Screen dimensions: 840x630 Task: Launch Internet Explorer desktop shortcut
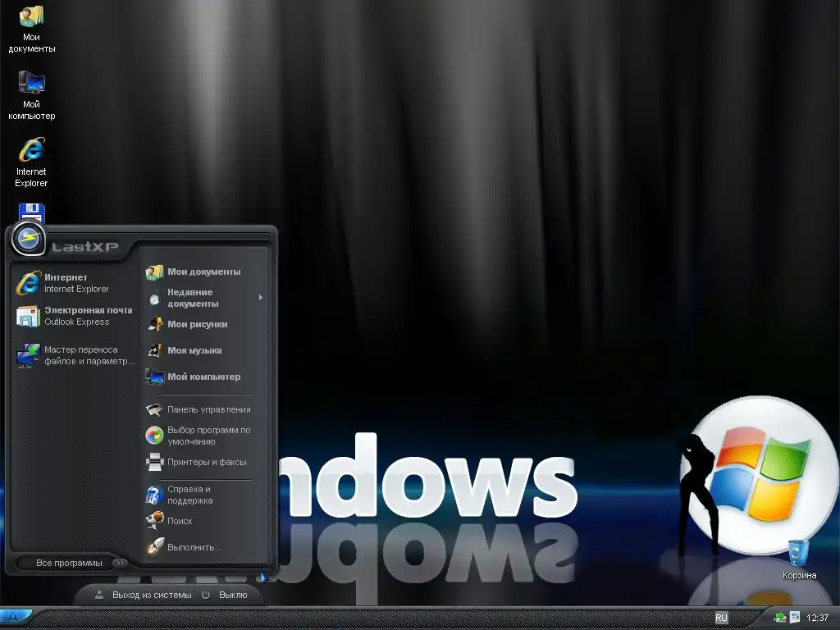[31, 162]
